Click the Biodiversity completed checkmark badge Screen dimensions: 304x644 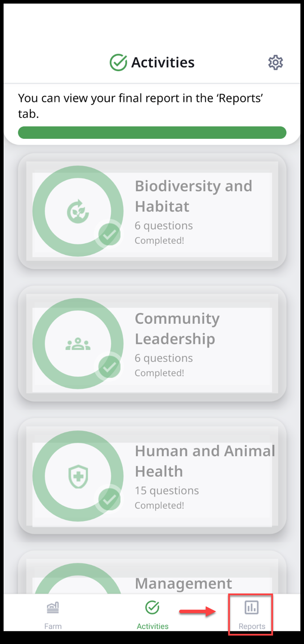pos(110,234)
